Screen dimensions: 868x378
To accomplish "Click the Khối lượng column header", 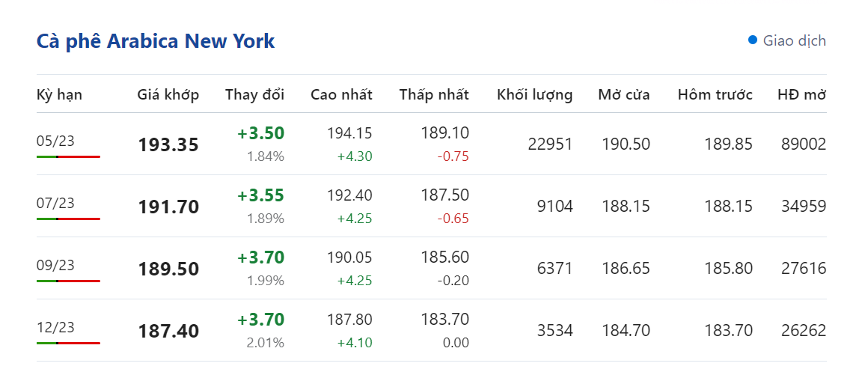I will coord(534,95).
